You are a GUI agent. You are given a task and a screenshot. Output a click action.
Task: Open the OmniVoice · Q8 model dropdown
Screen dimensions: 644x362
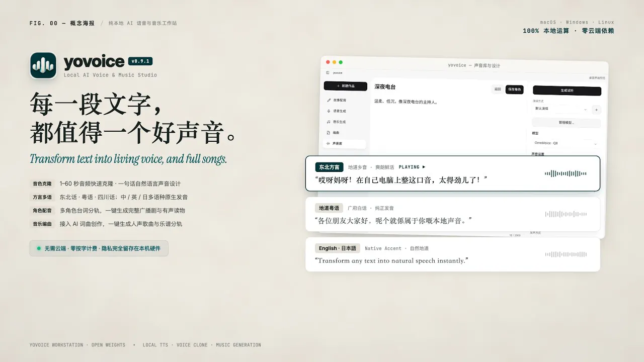[567, 143]
